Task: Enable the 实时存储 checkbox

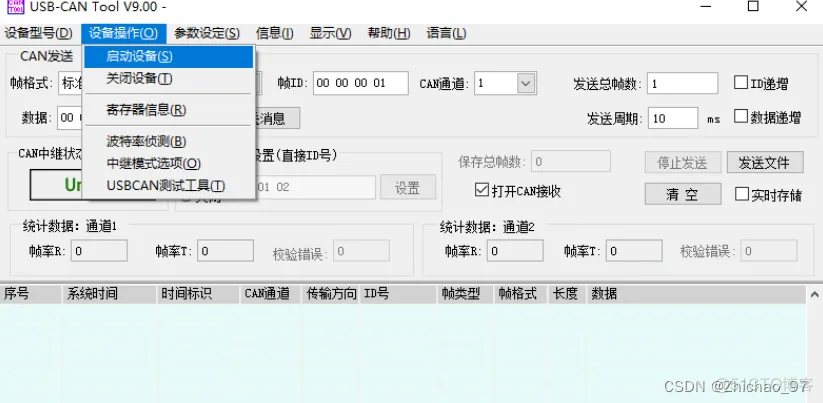Action: (x=742, y=194)
